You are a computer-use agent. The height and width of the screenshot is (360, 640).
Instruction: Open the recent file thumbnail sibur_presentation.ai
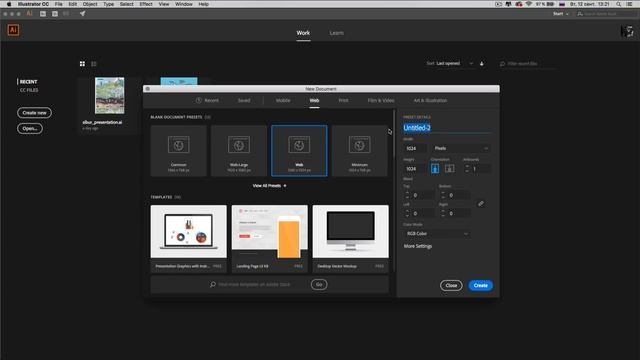[109, 96]
